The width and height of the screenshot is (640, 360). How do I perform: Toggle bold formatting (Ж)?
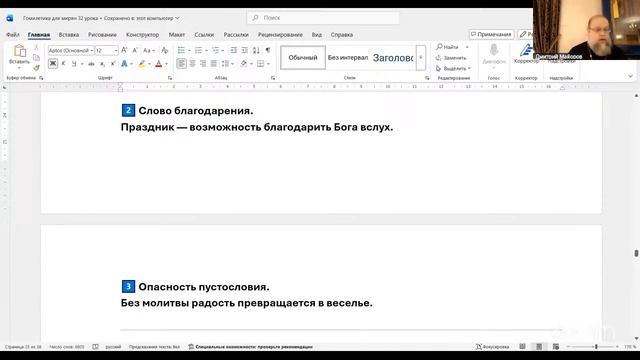tap(53, 64)
